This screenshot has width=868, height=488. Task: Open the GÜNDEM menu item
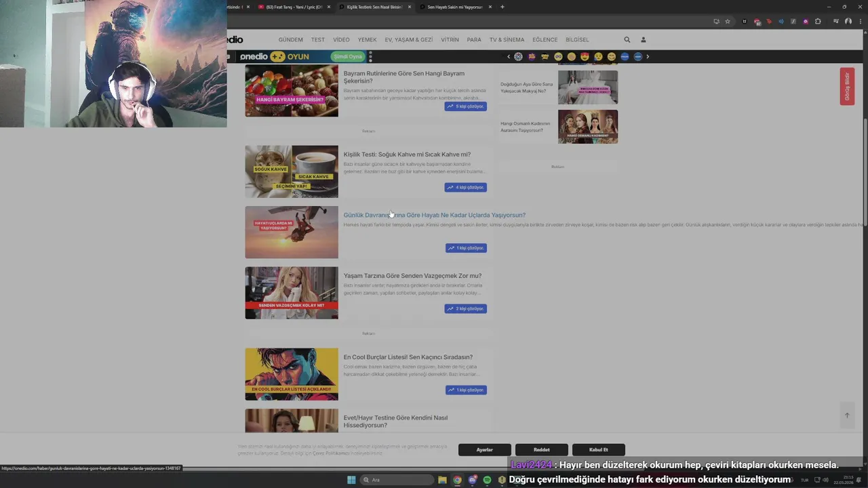(x=290, y=40)
